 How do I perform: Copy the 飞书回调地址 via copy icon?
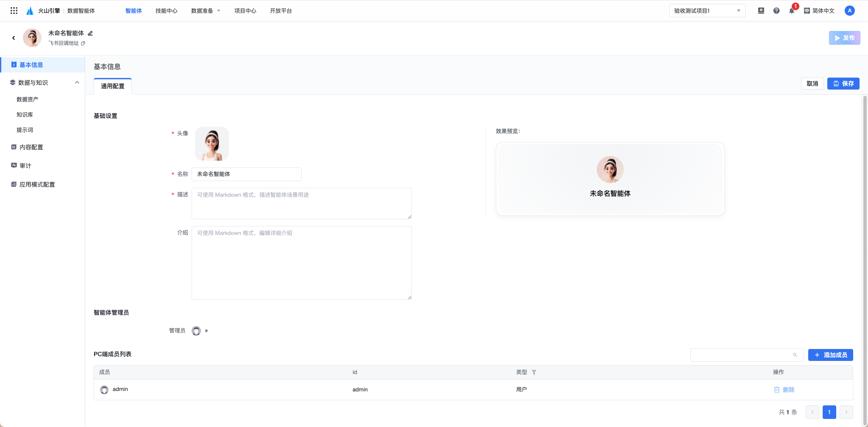[x=83, y=43]
